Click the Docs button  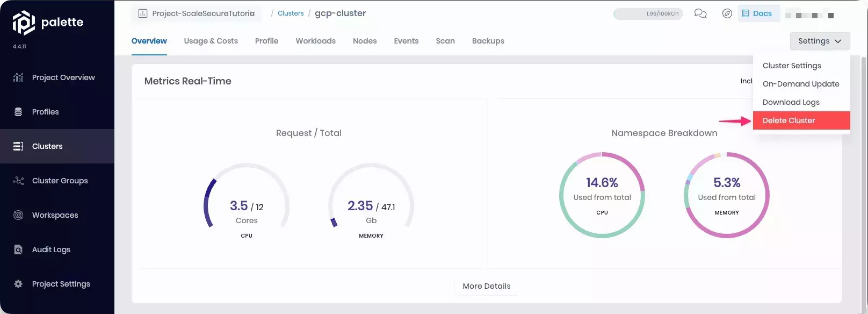[758, 13]
